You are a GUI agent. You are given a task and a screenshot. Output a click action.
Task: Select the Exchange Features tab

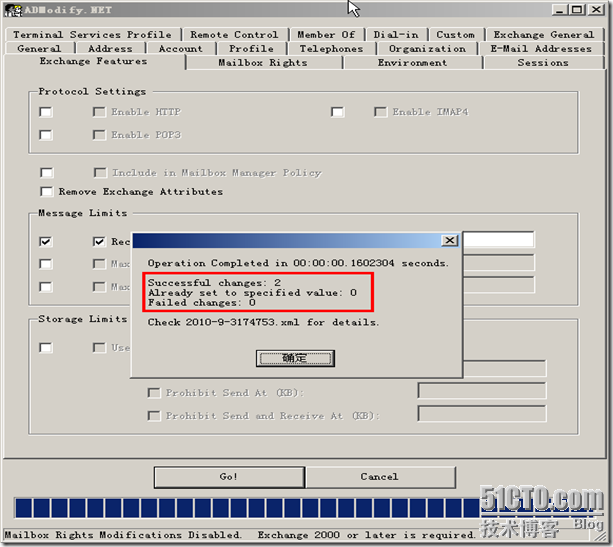(93, 61)
